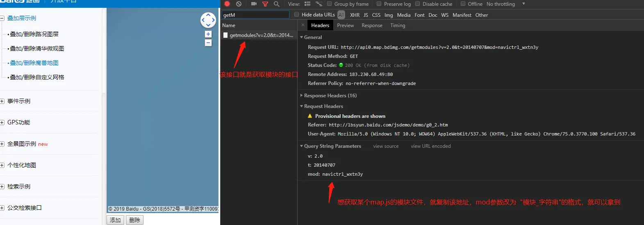Toggle capture screenshots camera icon
This screenshot has height=225, width=644.
point(254,4)
